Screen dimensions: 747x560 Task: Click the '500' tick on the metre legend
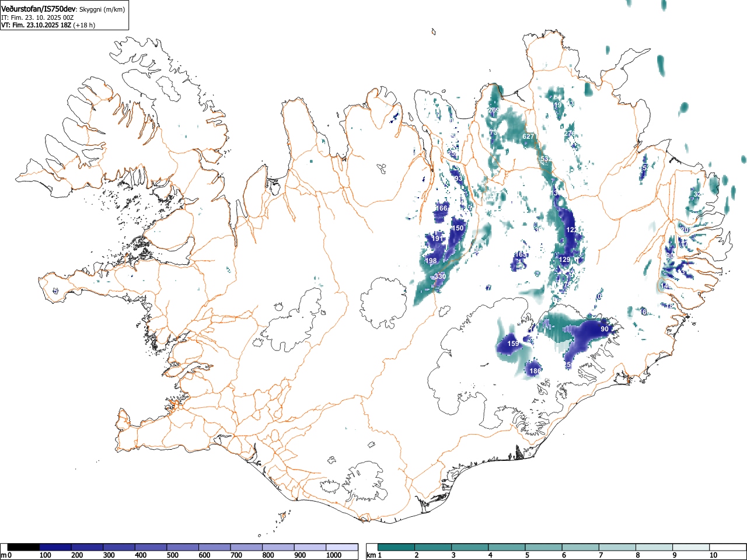click(x=172, y=555)
